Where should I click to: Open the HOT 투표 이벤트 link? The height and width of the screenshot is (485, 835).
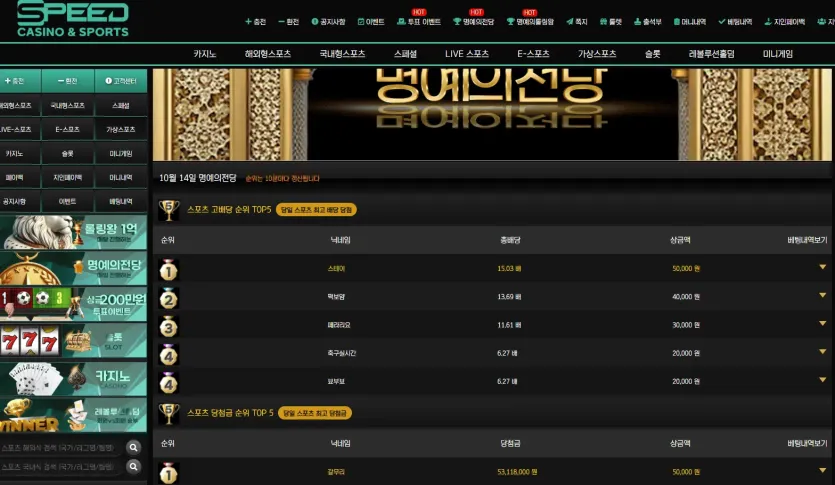(x=419, y=22)
